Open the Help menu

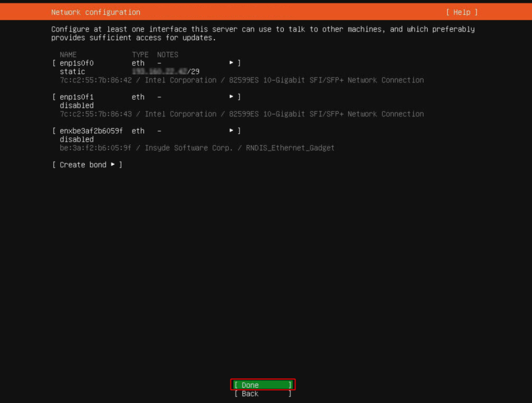461,12
